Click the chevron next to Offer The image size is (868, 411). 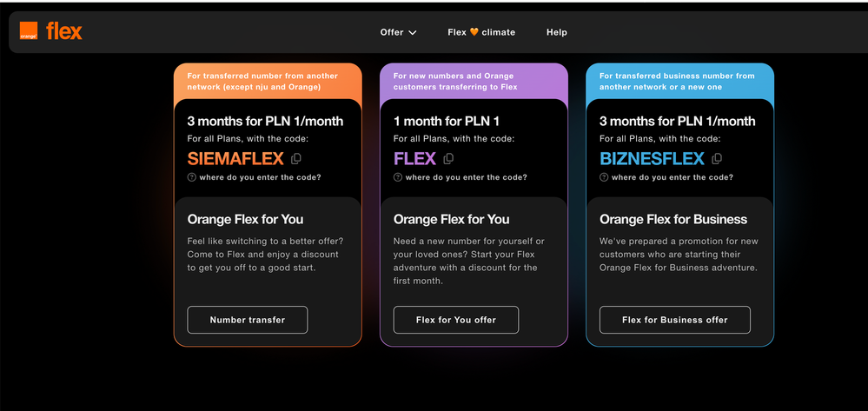[413, 33]
